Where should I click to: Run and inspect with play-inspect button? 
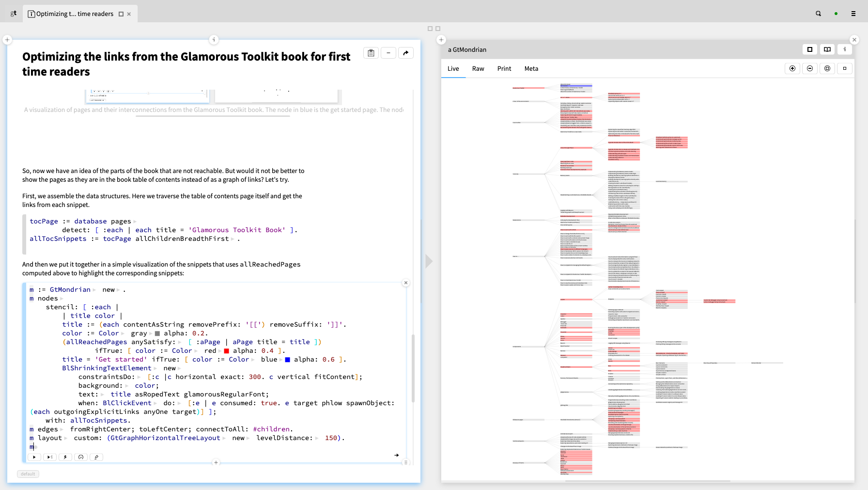[49, 457]
